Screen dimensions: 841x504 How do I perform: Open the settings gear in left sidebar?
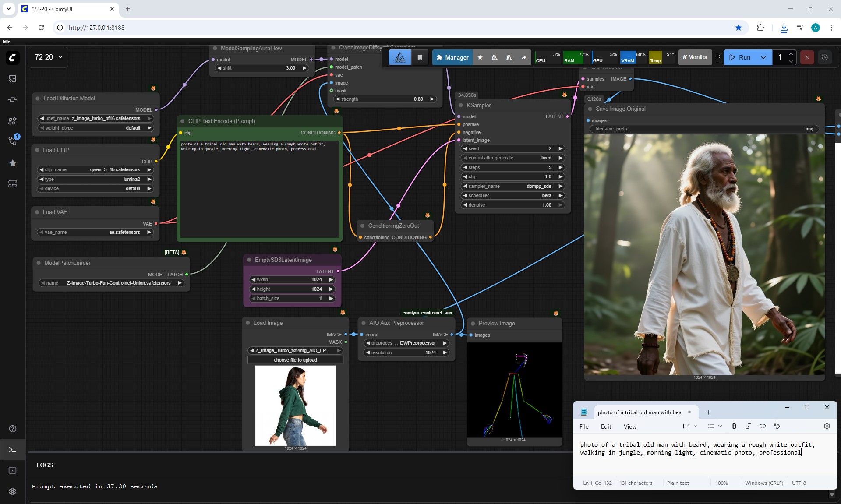tap(12, 491)
